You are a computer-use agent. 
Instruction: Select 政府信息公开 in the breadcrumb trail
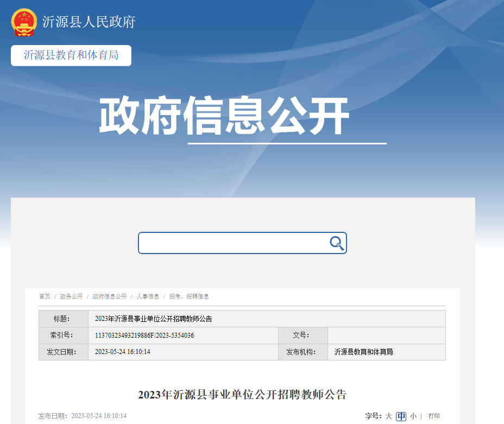pos(110,296)
